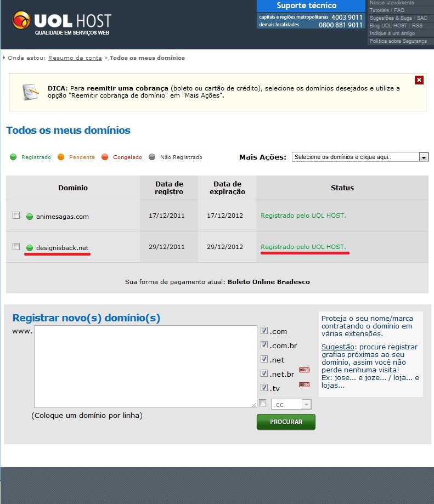Screen dimensions: 434x504
Task: Click the novo badge next to .net.br
Action: point(304,370)
